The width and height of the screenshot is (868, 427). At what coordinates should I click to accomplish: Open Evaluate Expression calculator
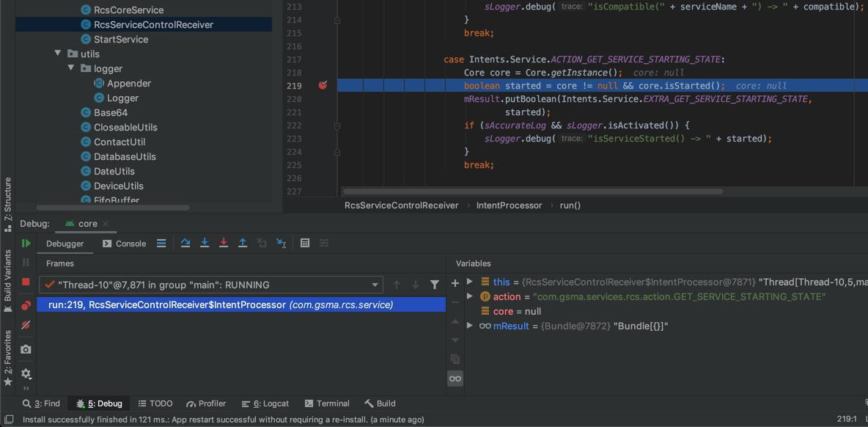click(x=304, y=243)
